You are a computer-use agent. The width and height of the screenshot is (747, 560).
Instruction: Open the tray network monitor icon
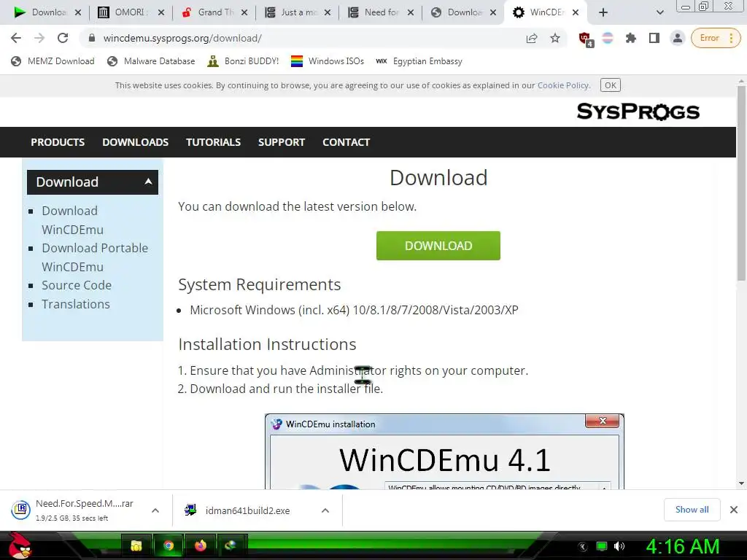[x=602, y=546]
